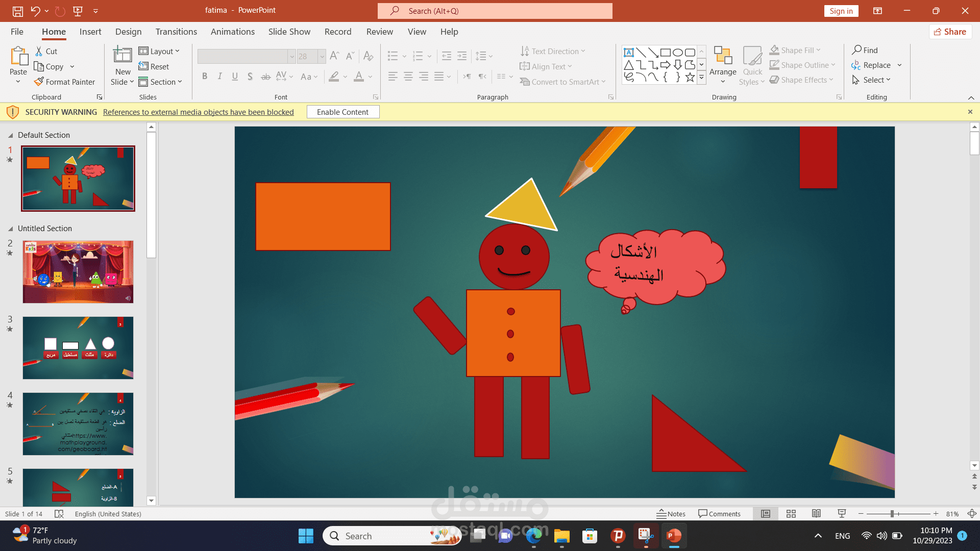Start Slide Show from status bar

coord(842,514)
